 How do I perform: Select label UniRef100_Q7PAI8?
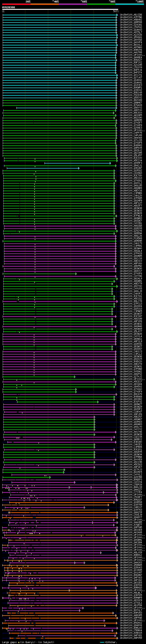coord(131,253)
